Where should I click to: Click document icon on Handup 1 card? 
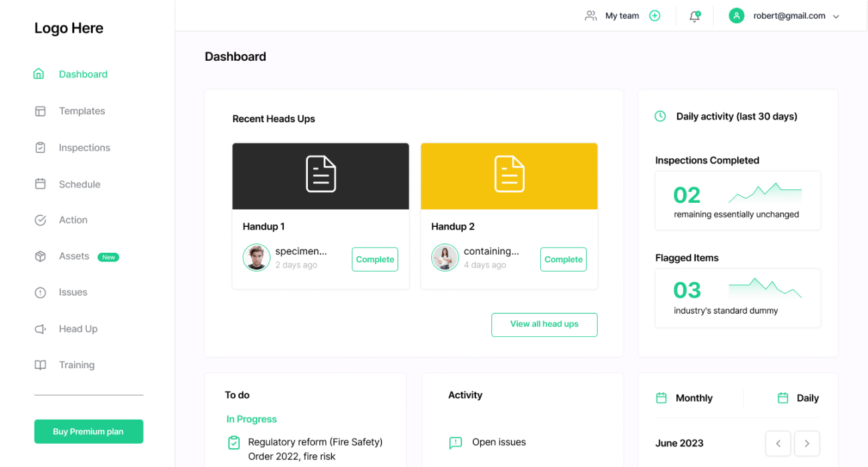click(320, 173)
